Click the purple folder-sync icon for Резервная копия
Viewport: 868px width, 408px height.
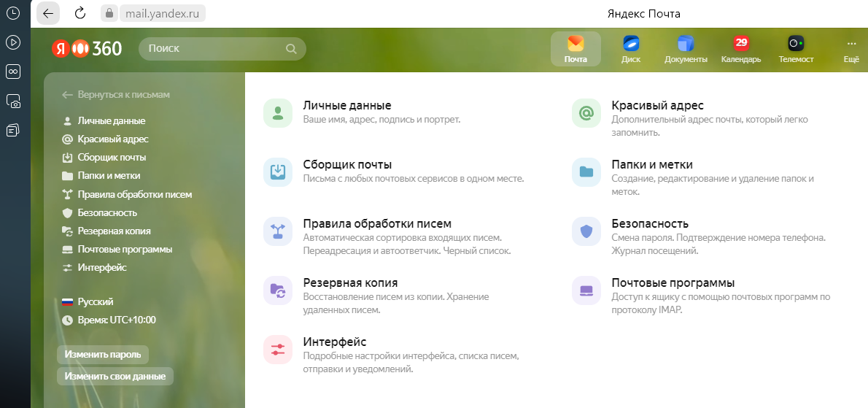point(278,290)
